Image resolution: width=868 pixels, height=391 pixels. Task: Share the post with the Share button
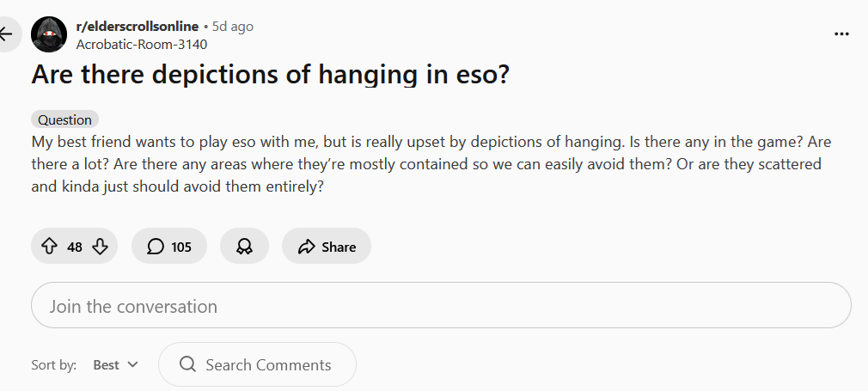(x=326, y=246)
